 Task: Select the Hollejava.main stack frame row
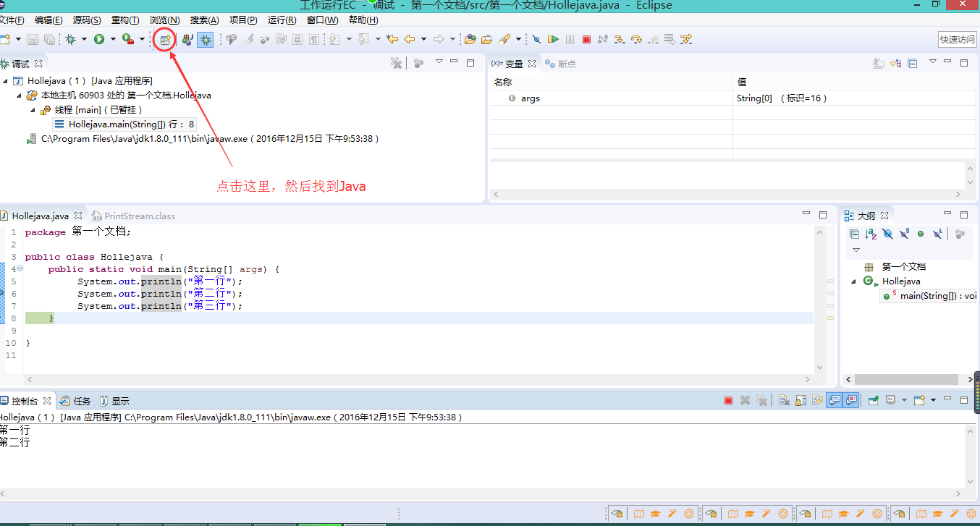click(124, 124)
